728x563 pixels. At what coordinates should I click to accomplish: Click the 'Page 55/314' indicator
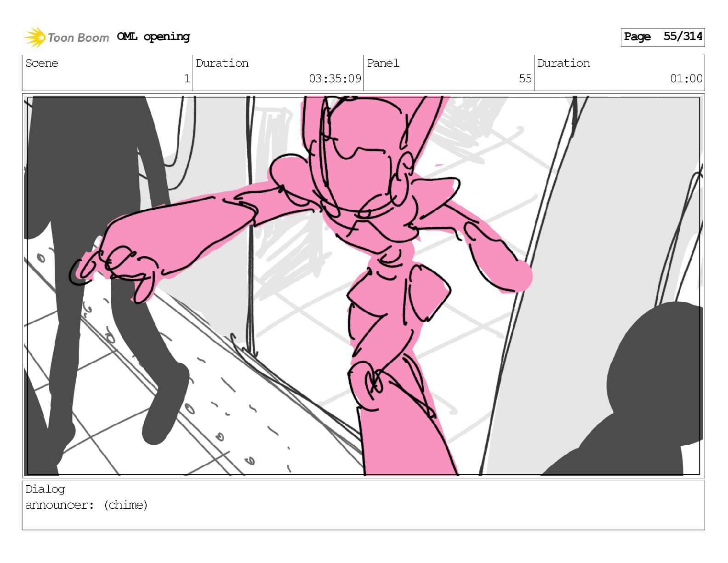tap(662, 37)
